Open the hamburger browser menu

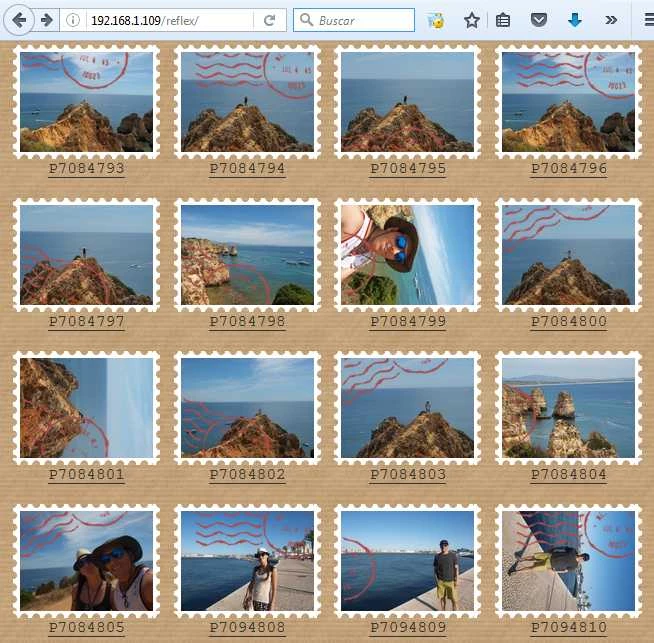click(649, 20)
